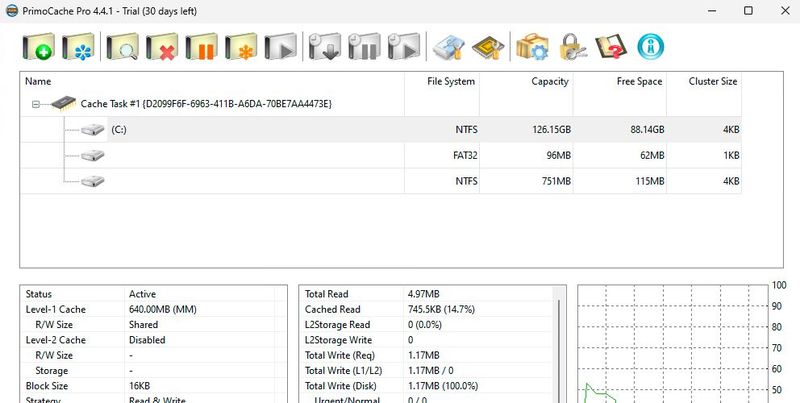
Task: Click the 1KB cluster size cell
Action: click(731, 155)
